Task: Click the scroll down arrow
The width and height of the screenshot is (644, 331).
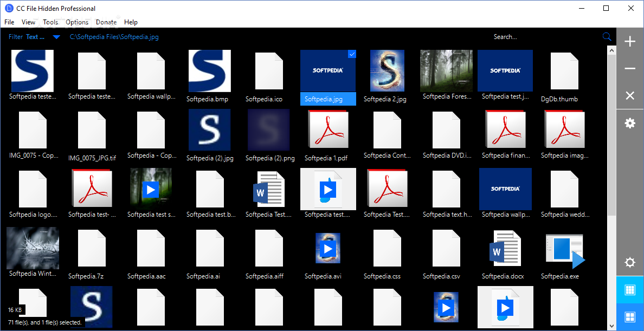Action: coord(611,327)
